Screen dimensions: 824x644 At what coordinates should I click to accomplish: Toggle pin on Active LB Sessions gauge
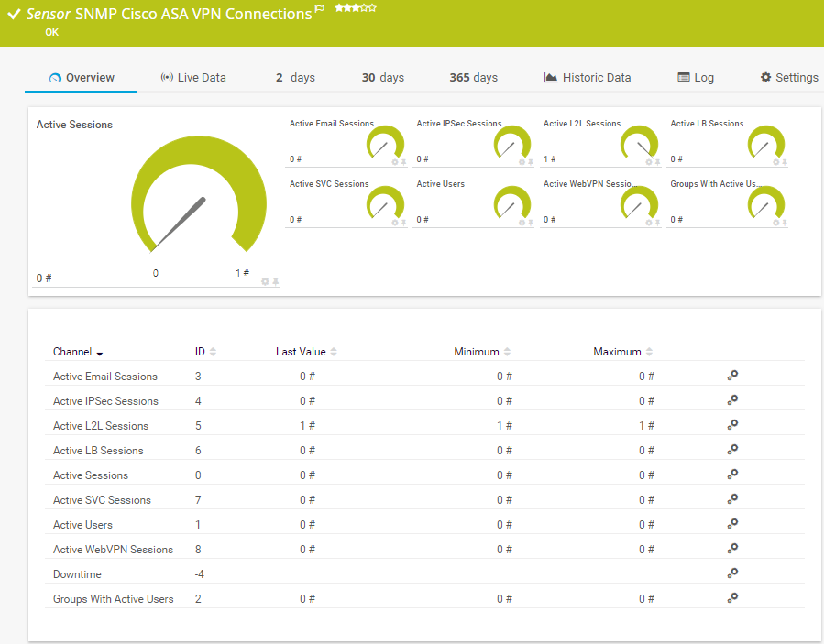(x=785, y=162)
